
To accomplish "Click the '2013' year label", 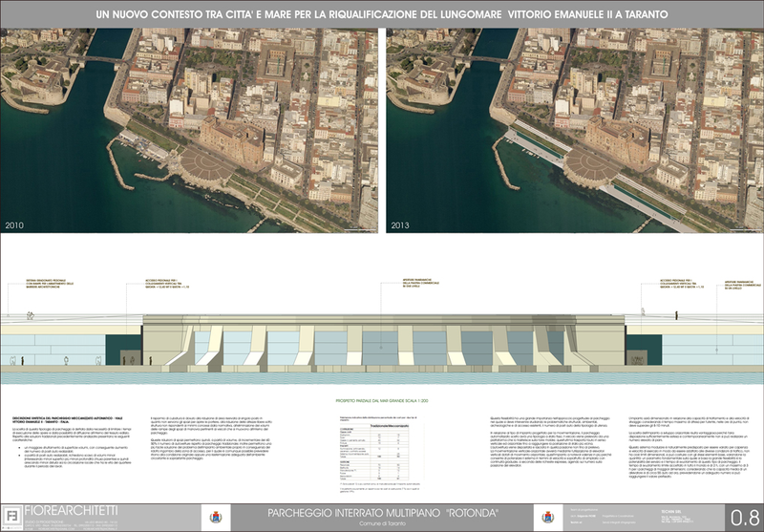I will [x=401, y=226].
